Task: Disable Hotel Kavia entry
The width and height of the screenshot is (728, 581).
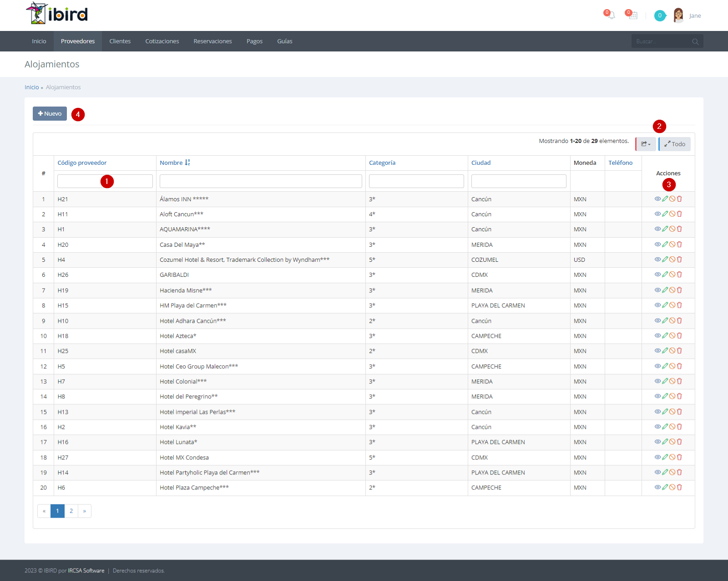Action: pyautogui.click(x=672, y=427)
